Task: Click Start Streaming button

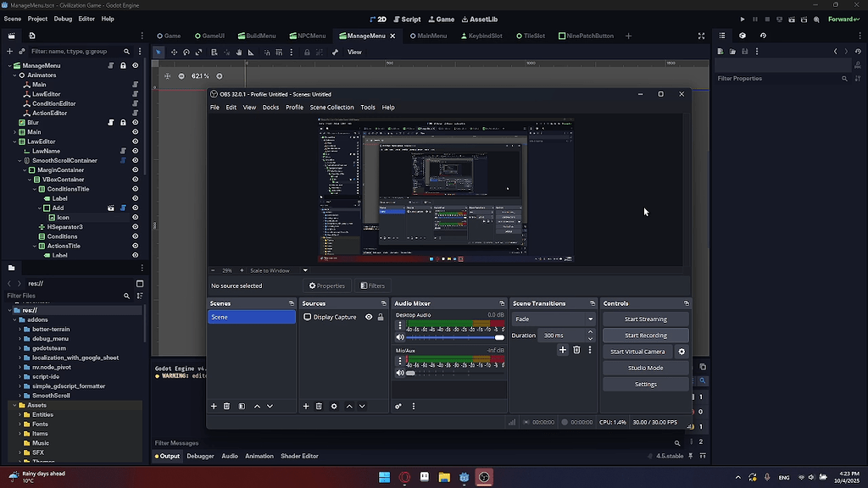Action: (645, 319)
